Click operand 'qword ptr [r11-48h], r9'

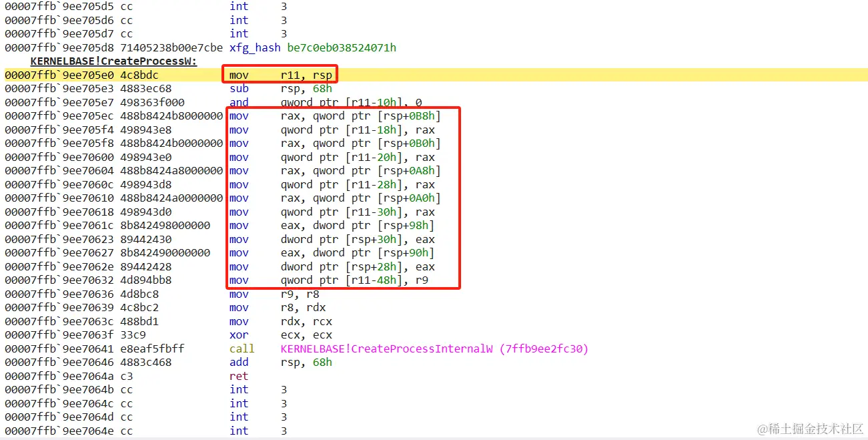(x=354, y=280)
